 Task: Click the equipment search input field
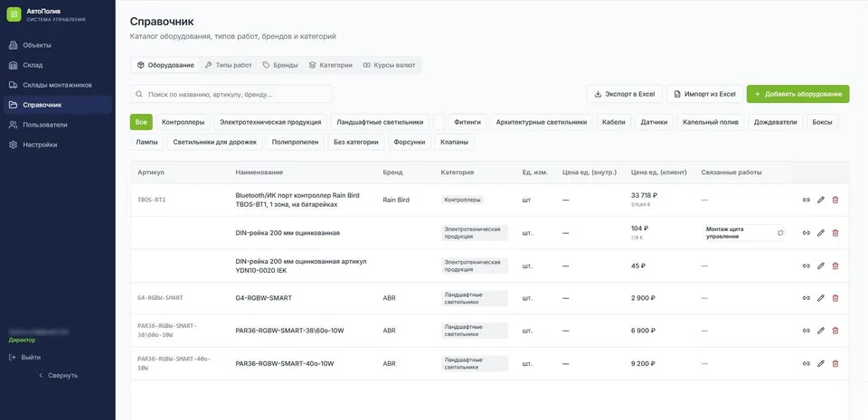coord(231,95)
